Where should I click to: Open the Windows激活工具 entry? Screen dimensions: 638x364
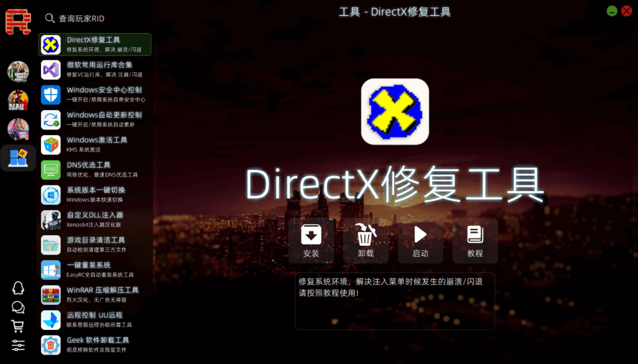tap(95, 144)
